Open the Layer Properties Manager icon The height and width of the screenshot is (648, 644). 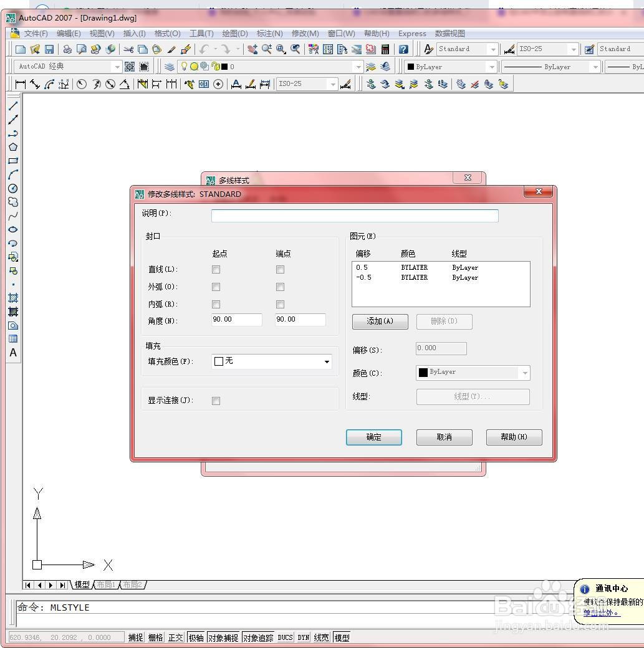[x=169, y=67]
